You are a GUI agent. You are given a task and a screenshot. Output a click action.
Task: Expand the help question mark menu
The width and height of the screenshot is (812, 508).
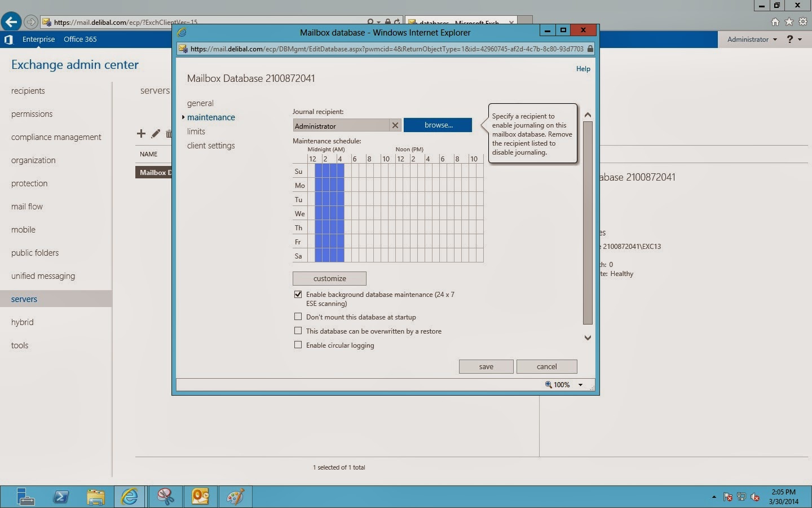click(x=793, y=40)
